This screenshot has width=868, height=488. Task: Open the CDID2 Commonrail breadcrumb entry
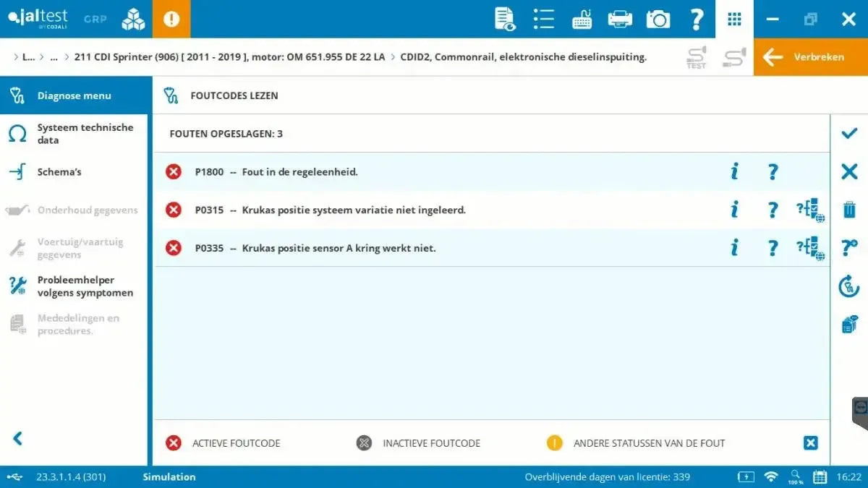[x=522, y=56]
